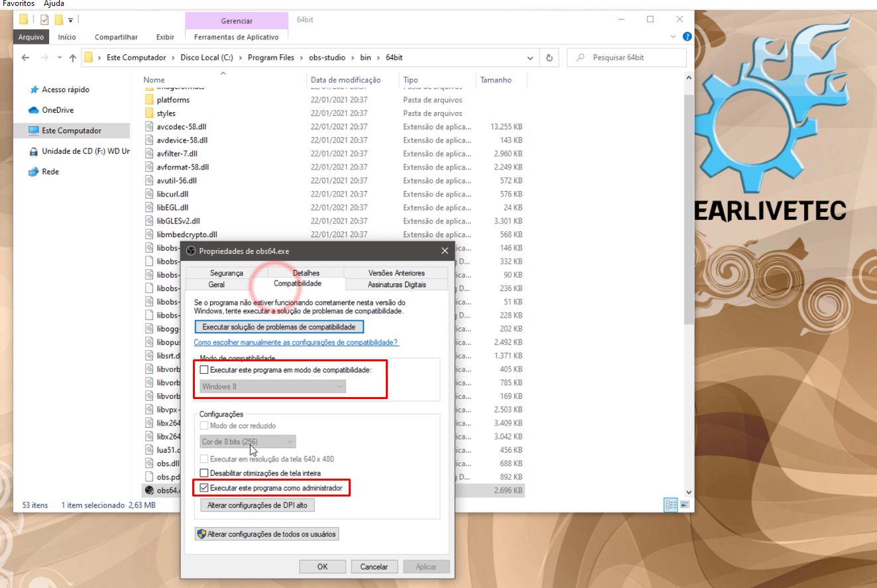The image size is (877, 588).
Task: Click the avcodec-58.dll file icon
Action: click(149, 127)
